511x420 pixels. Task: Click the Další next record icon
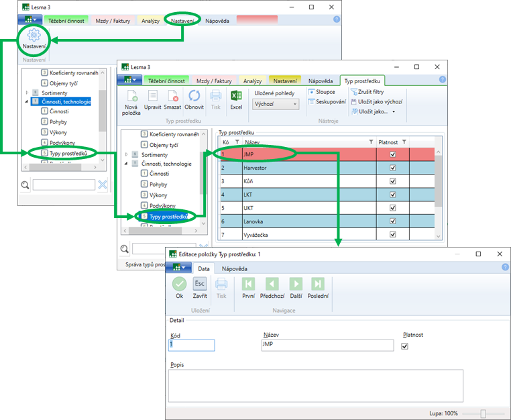(x=295, y=284)
